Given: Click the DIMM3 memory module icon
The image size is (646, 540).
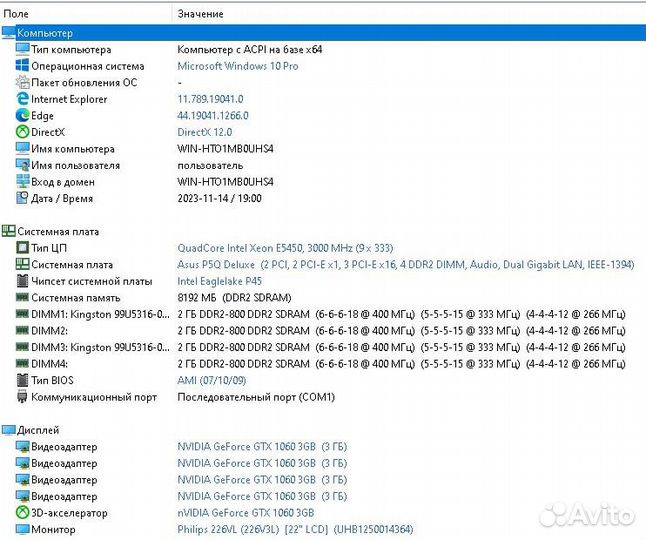Looking at the screenshot, I should pyautogui.click(x=22, y=347).
